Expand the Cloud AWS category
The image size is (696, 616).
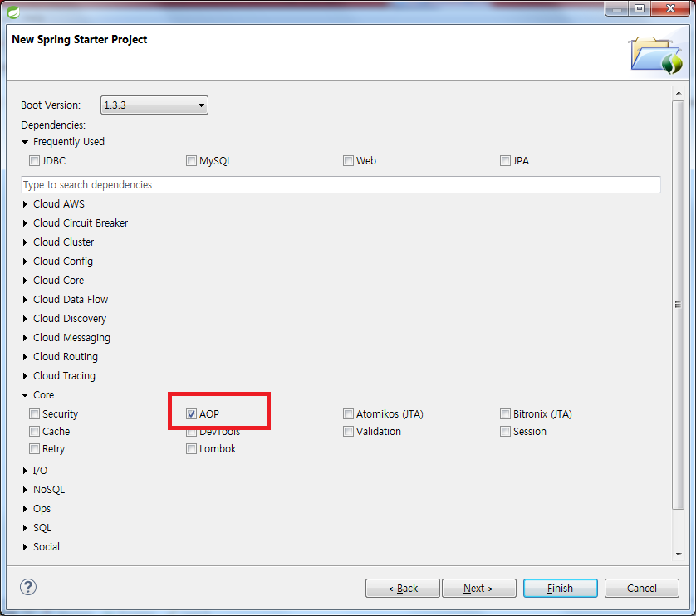point(25,204)
